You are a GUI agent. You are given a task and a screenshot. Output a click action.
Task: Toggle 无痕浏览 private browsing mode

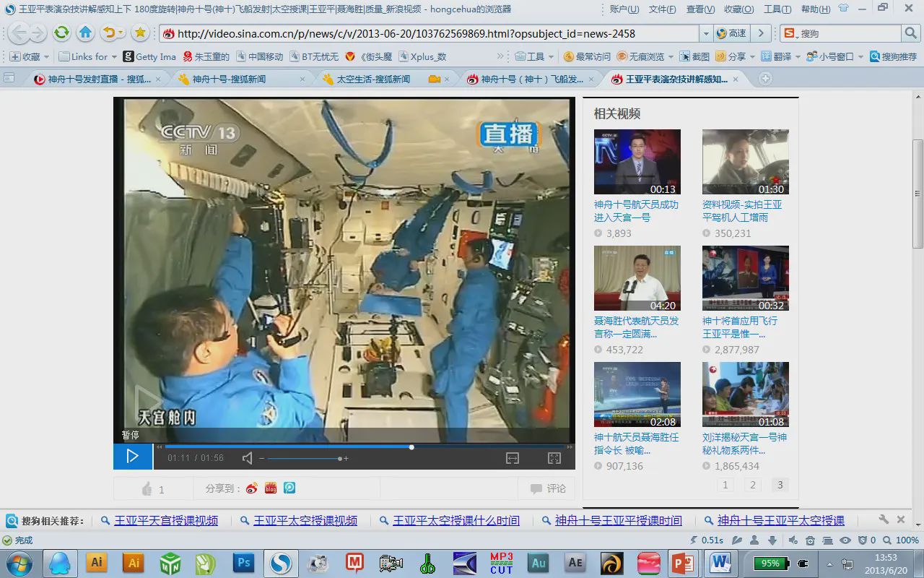coord(640,56)
